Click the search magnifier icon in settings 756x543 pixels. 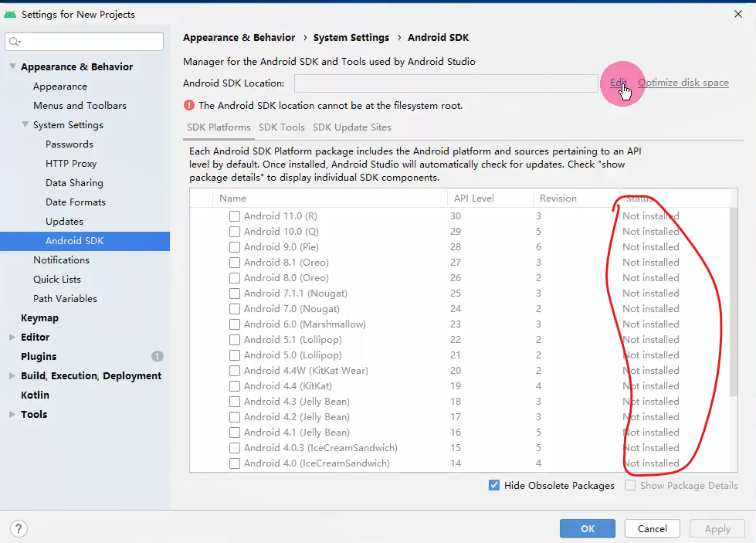coord(15,42)
